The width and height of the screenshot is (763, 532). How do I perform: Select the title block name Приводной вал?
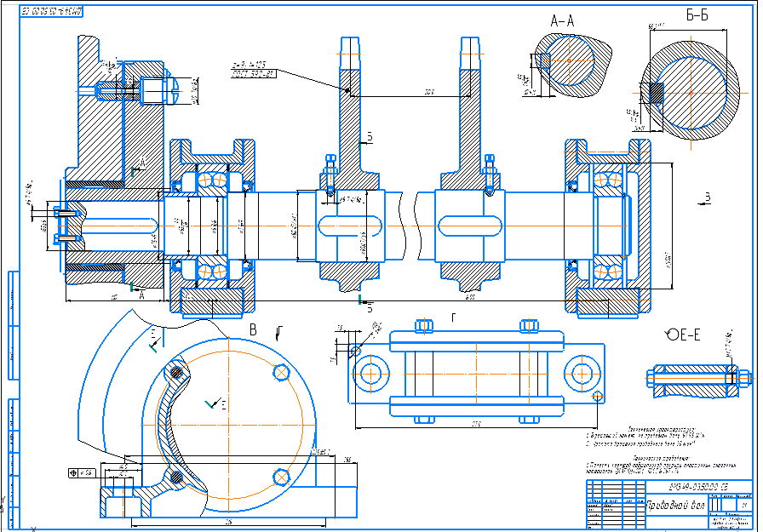(676, 506)
